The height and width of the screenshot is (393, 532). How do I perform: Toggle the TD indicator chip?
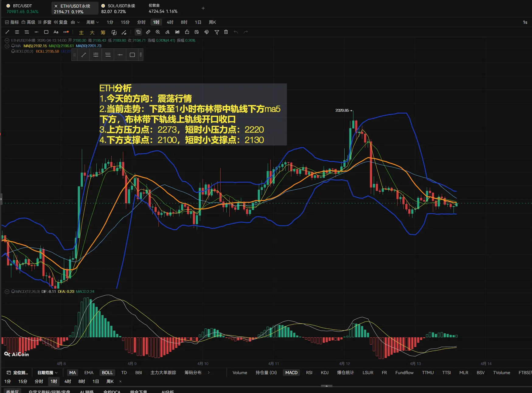[x=124, y=373]
